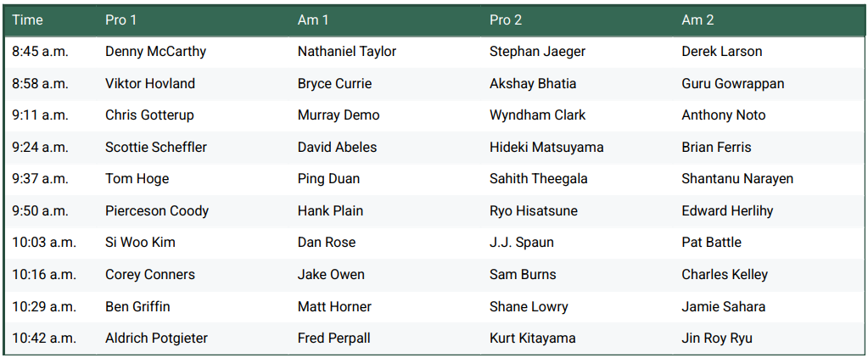
Task: Click the Am 2 column header
Action: (697, 20)
